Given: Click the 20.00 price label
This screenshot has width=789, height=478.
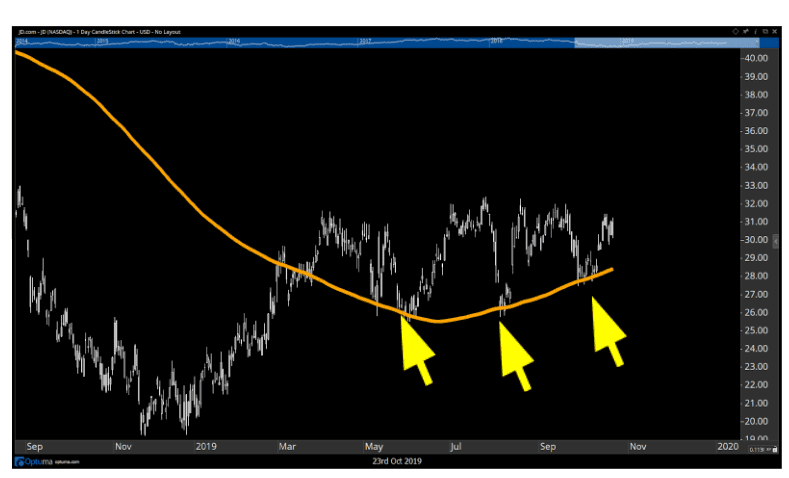Looking at the screenshot, I should coord(756,422).
